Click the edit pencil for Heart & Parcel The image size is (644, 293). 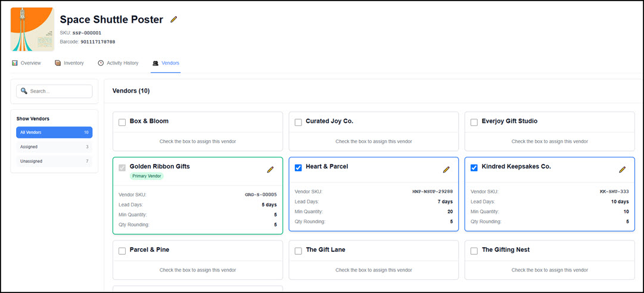point(446,169)
